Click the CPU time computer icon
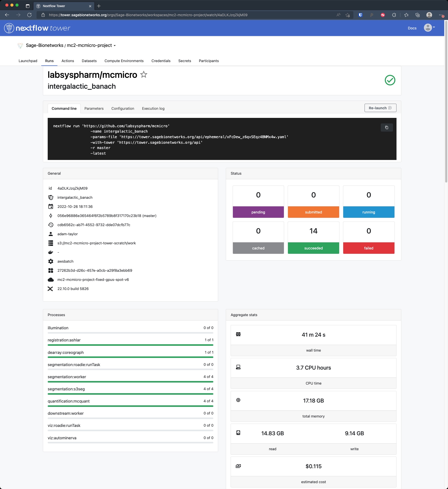The width and height of the screenshot is (448, 489). 238,367
